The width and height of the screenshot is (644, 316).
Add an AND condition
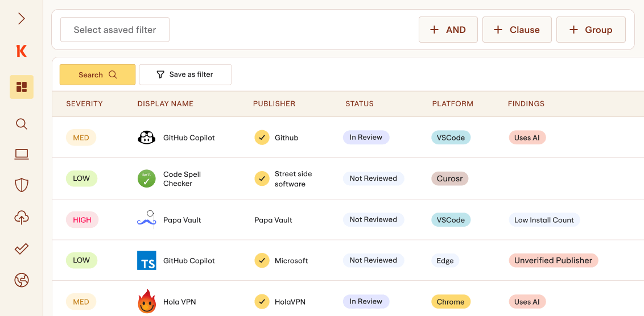coord(448,30)
